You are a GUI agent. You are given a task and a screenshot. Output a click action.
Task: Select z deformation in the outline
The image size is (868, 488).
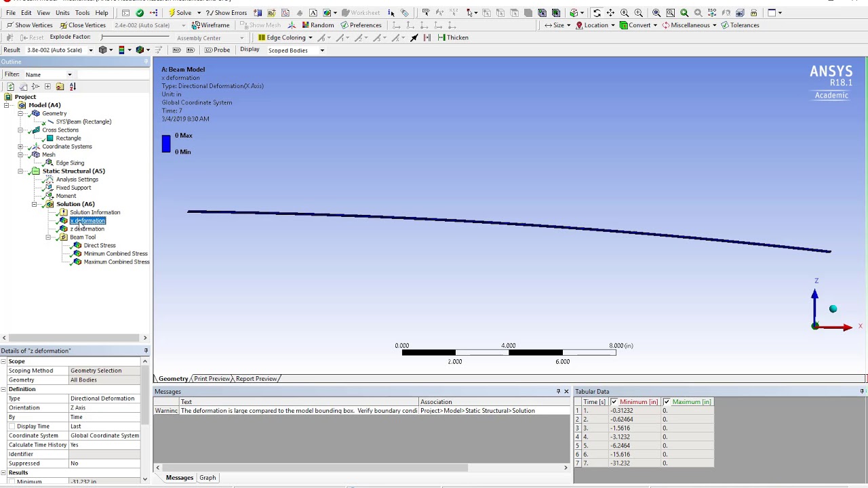[87, 229]
